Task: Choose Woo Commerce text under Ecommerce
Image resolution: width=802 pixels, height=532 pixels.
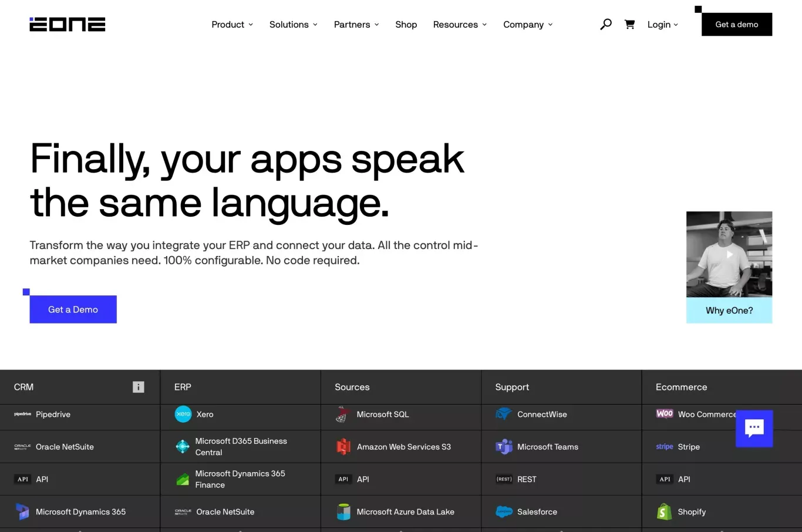Action: (707, 414)
